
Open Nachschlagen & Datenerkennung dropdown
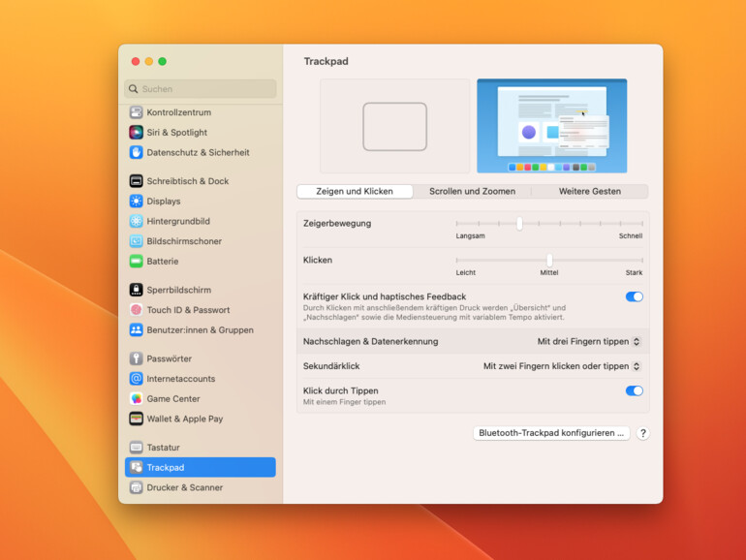tap(589, 341)
